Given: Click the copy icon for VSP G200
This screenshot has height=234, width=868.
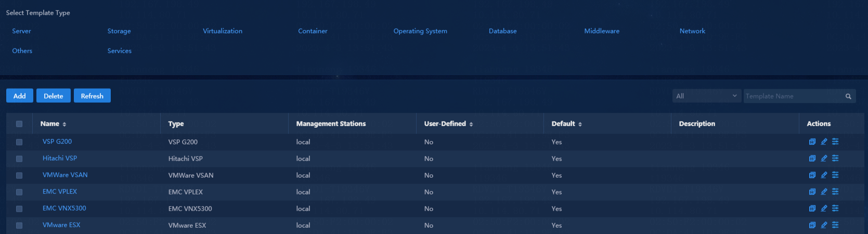Looking at the screenshot, I should click(x=812, y=142).
